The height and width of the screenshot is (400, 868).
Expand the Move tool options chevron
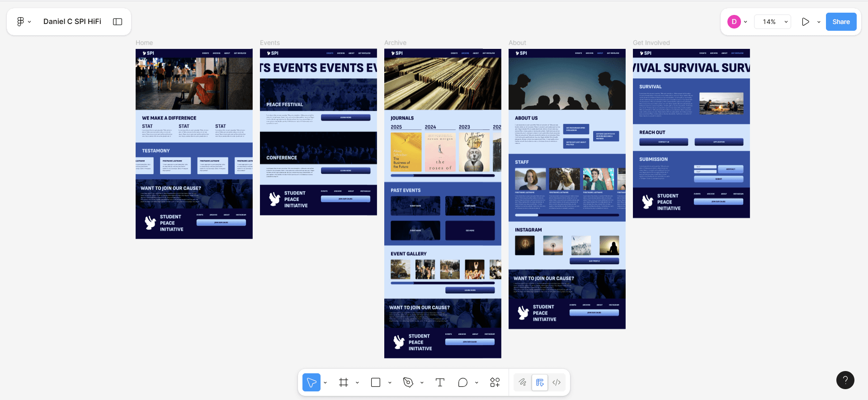325,383
